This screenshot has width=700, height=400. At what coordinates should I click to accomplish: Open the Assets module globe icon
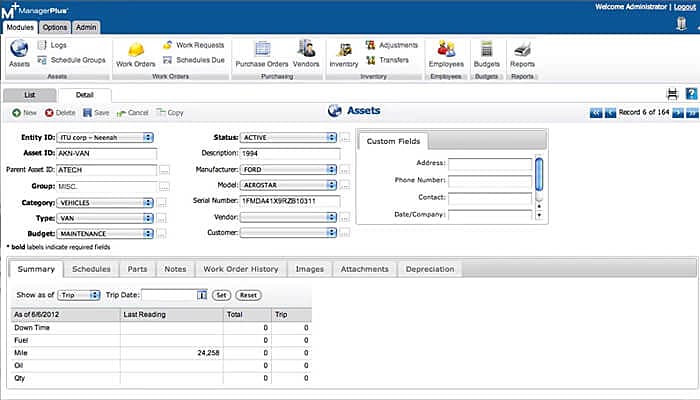coord(19,48)
